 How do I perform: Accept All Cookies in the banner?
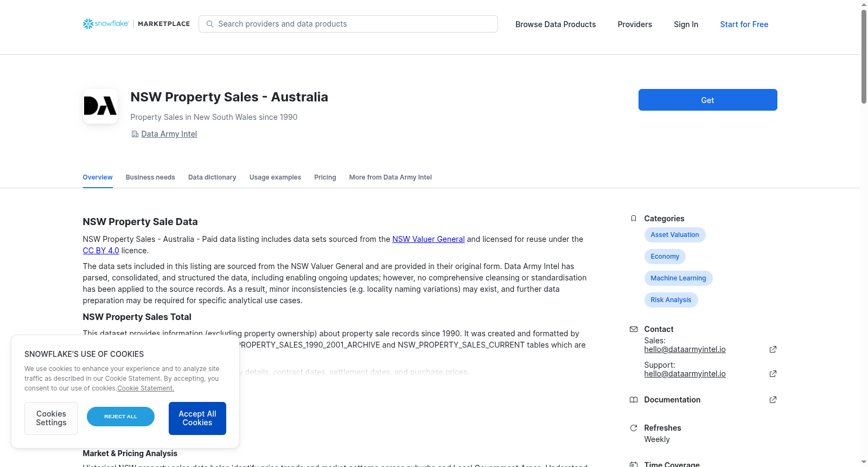point(197,418)
